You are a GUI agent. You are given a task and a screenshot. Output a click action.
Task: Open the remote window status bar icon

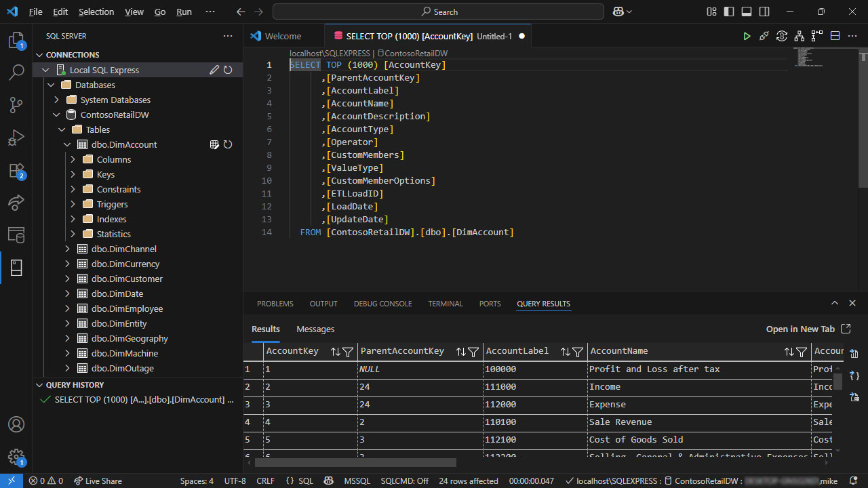click(12, 481)
